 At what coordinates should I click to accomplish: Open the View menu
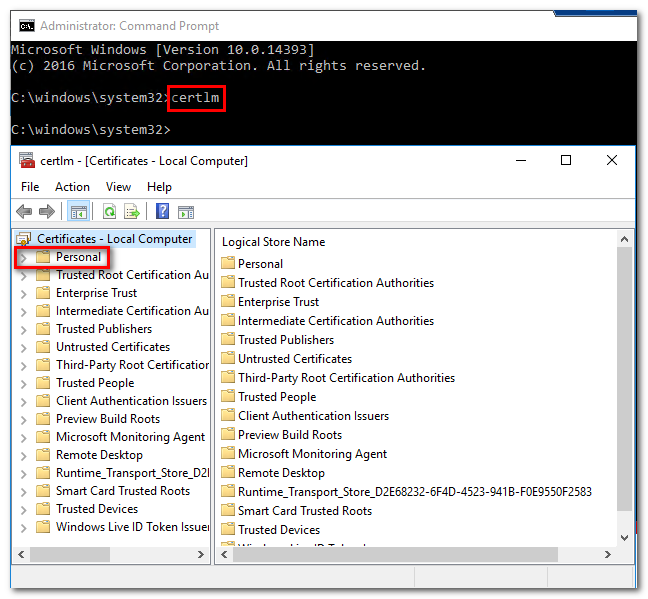tap(118, 187)
